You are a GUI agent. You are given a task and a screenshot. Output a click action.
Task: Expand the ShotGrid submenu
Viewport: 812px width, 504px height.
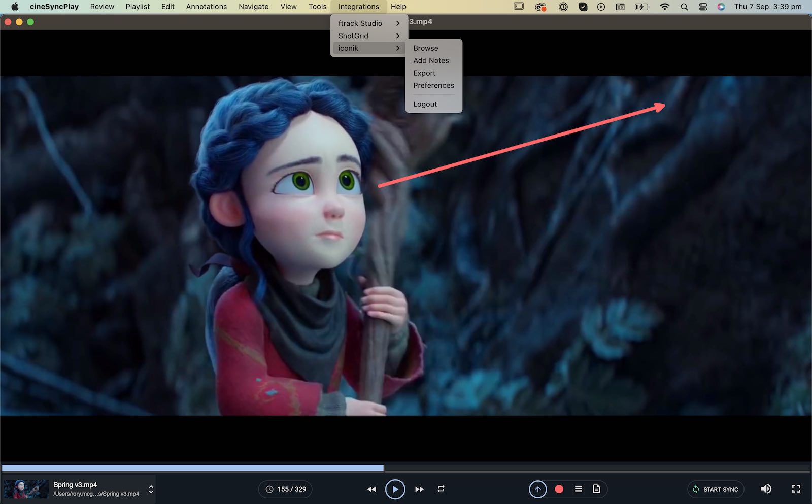click(369, 36)
